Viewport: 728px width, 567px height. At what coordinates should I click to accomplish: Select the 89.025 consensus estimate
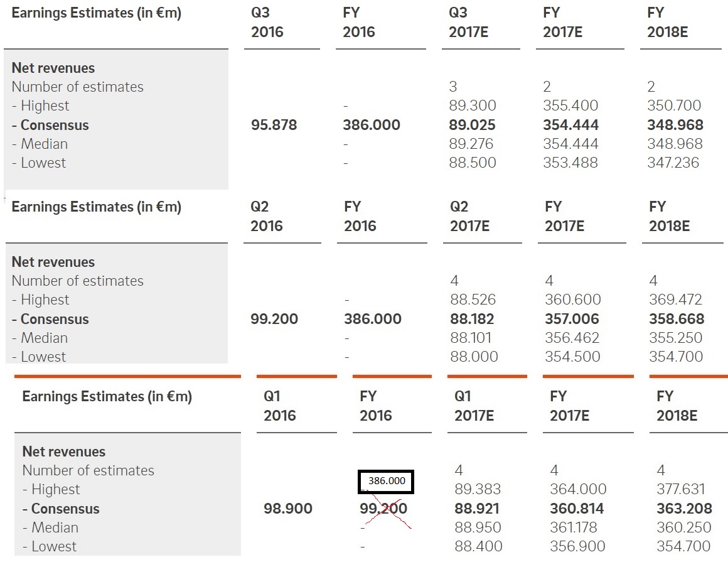472,125
